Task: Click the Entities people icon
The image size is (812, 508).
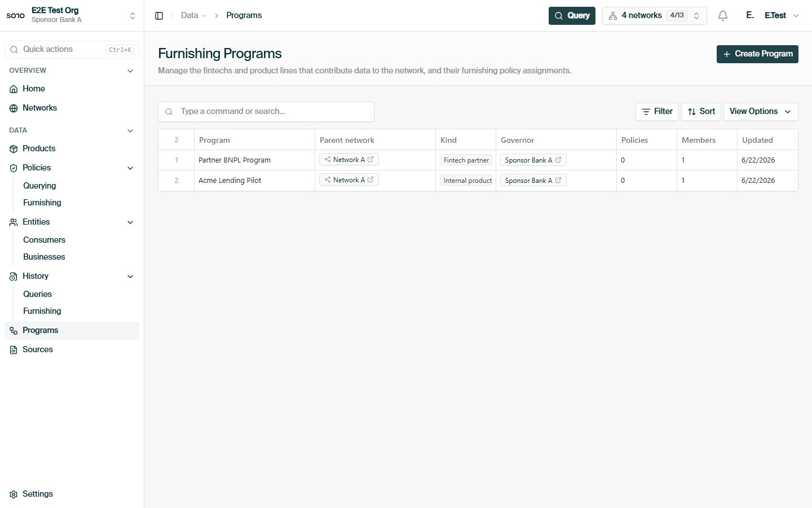Action: (x=14, y=222)
